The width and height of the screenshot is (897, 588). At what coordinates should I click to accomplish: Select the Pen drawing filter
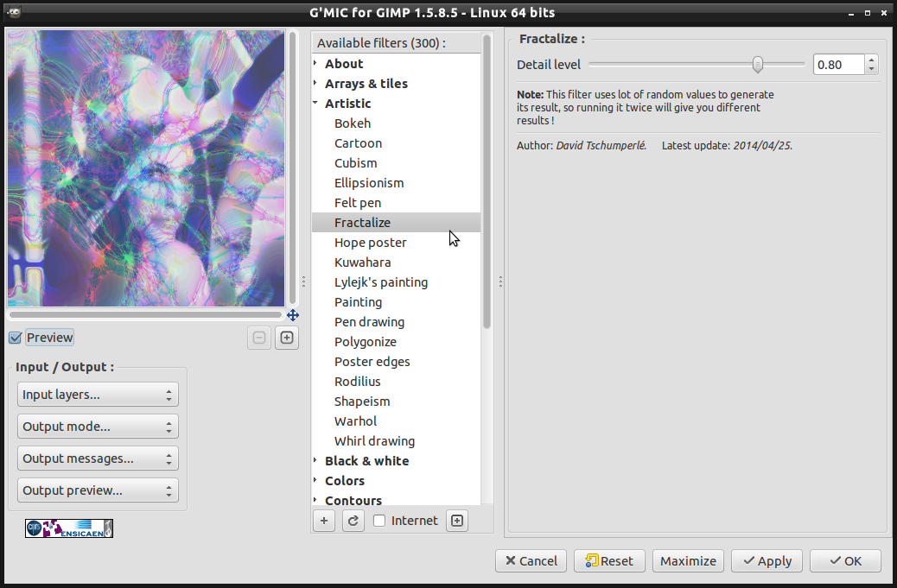[369, 322]
